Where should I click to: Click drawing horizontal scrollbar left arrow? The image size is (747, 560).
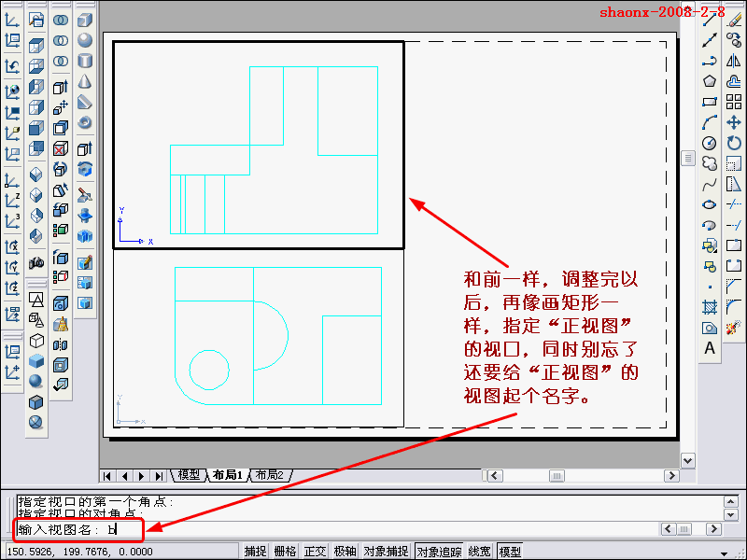click(495, 476)
